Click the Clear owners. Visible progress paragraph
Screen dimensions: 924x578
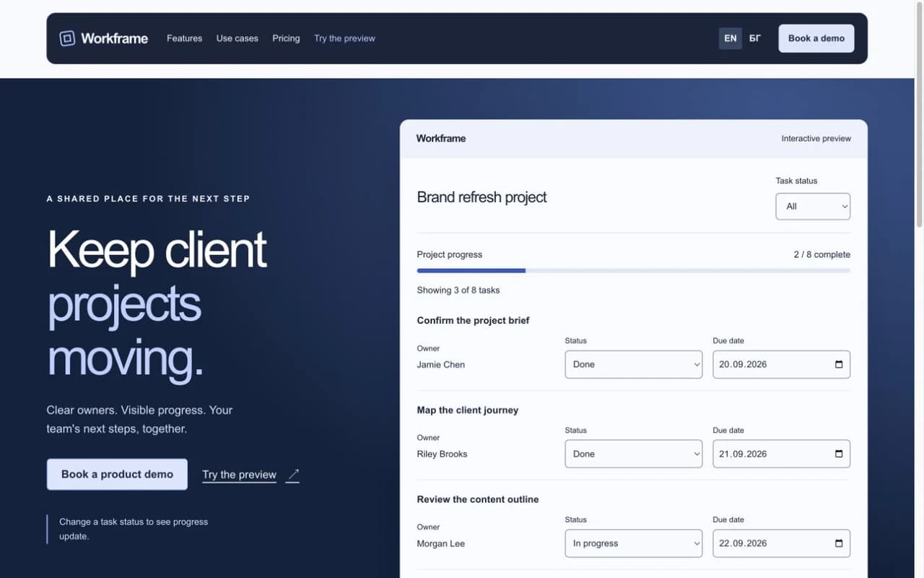140,419
